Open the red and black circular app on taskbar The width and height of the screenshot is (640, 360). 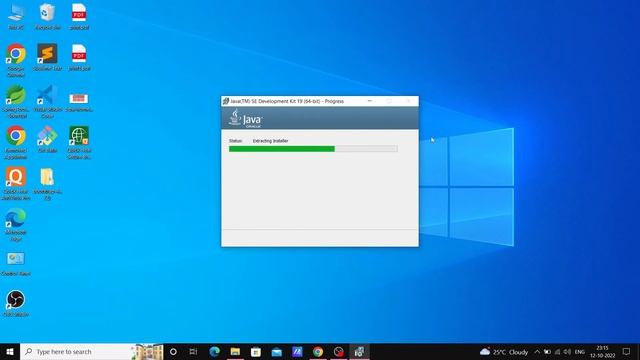pyautogui.click(x=339, y=351)
